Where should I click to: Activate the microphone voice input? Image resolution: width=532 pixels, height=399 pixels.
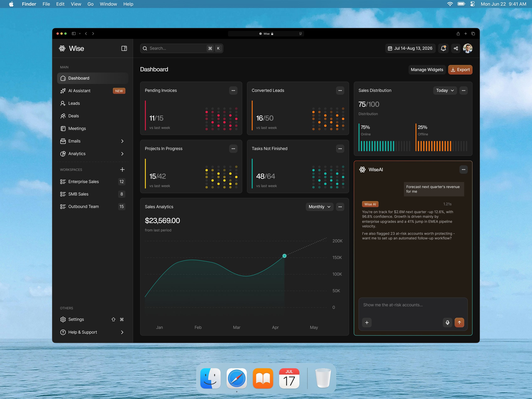point(447,323)
